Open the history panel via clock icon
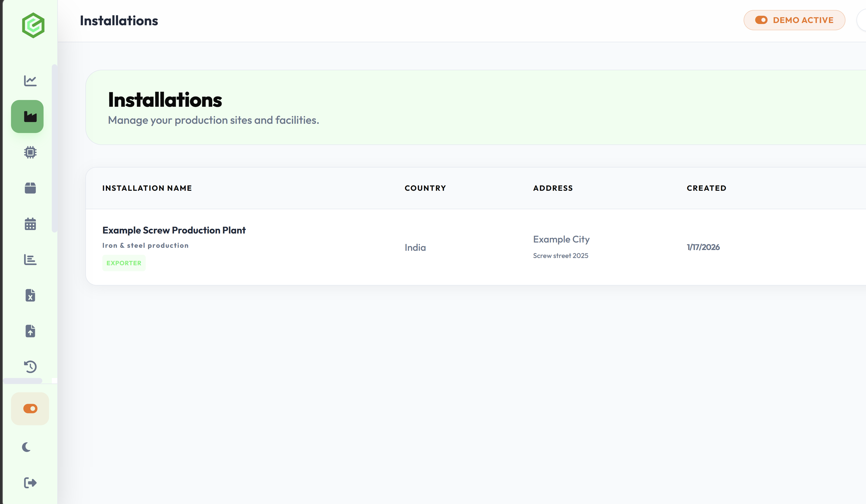The height and width of the screenshot is (504, 866). point(30,367)
